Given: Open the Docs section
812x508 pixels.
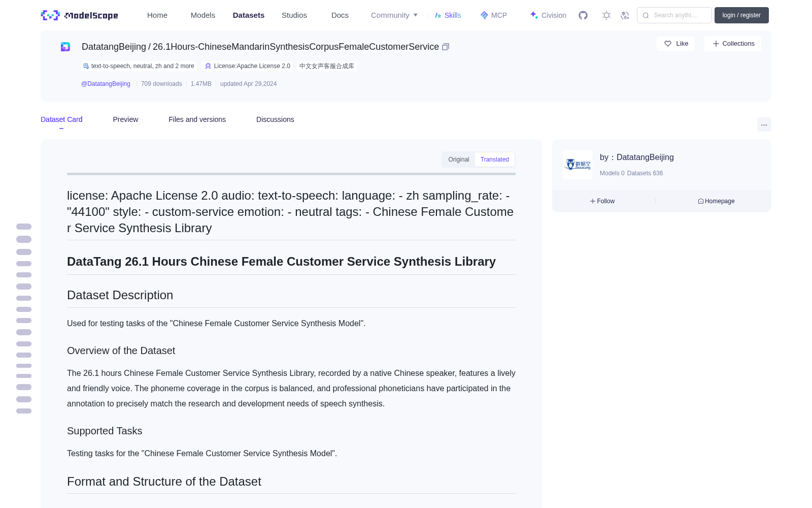Looking at the screenshot, I should point(340,15).
